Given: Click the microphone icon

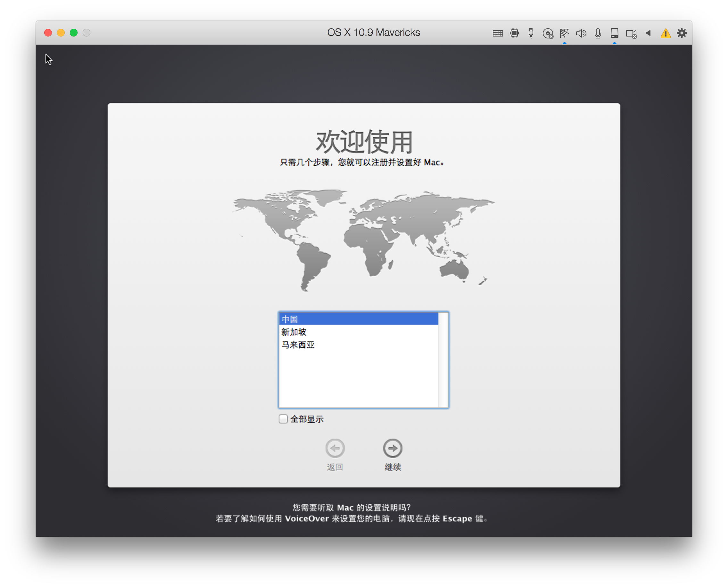Looking at the screenshot, I should tap(598, 33).
